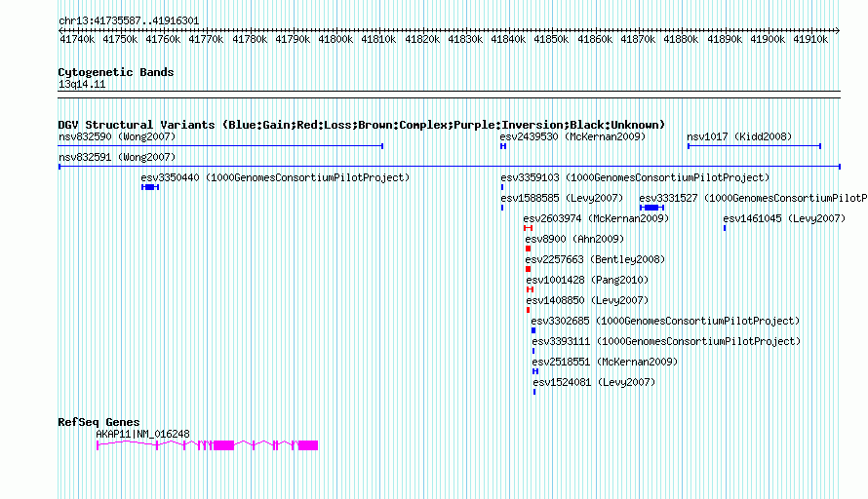The width and height of the screenshot is (868, 499).
Task: Select the esv1461045 (Levy2007) label
Action: [x=784, y=218]
